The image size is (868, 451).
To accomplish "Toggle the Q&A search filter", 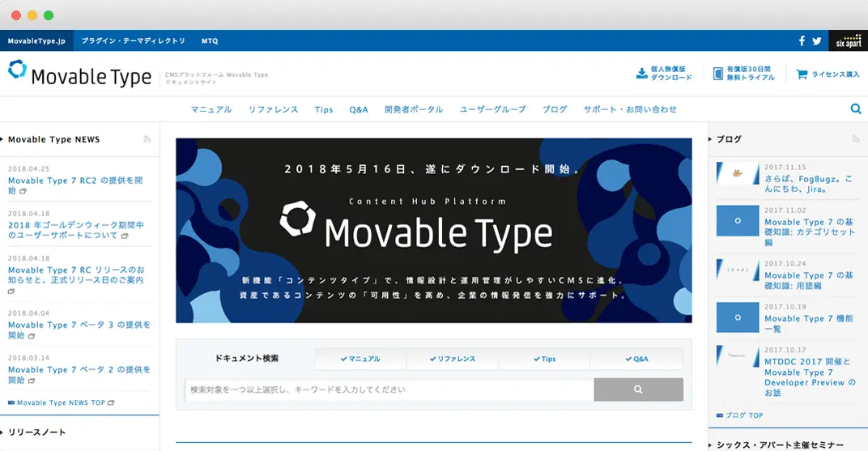I will click(x=636, y=359).
